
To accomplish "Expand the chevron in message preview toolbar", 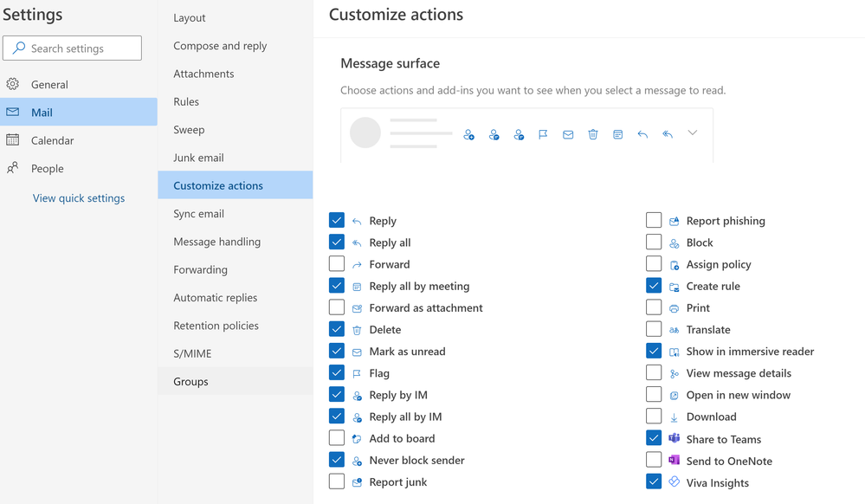I will click(x=693, y=133).
